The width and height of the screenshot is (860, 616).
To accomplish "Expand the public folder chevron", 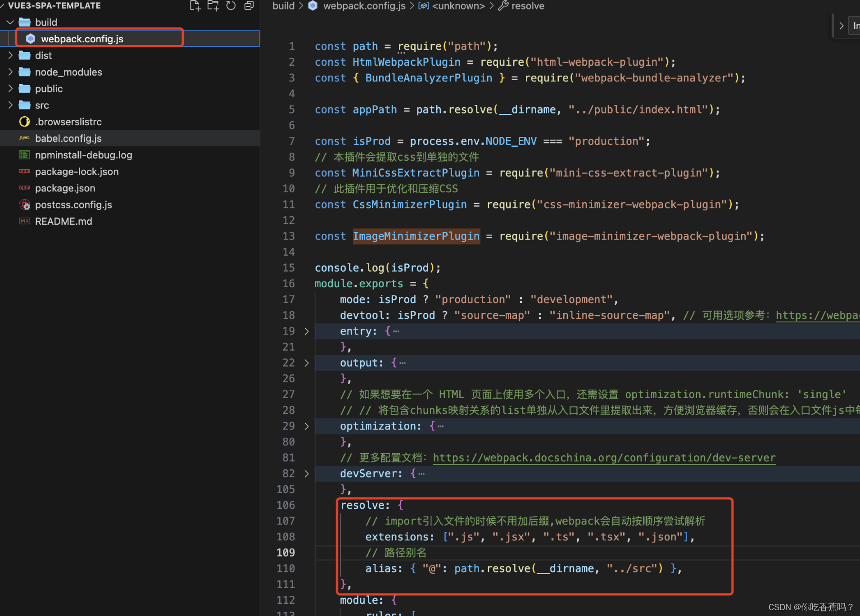I will (x=10, y=89).
